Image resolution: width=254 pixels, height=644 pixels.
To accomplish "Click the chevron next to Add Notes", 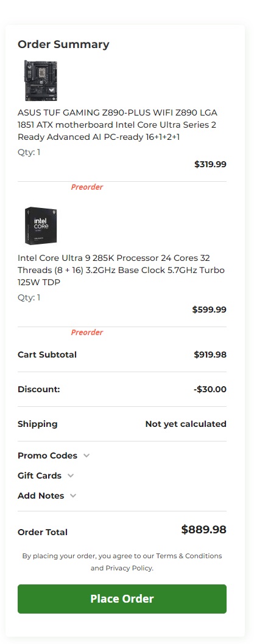I will click(x=73, y=496).
